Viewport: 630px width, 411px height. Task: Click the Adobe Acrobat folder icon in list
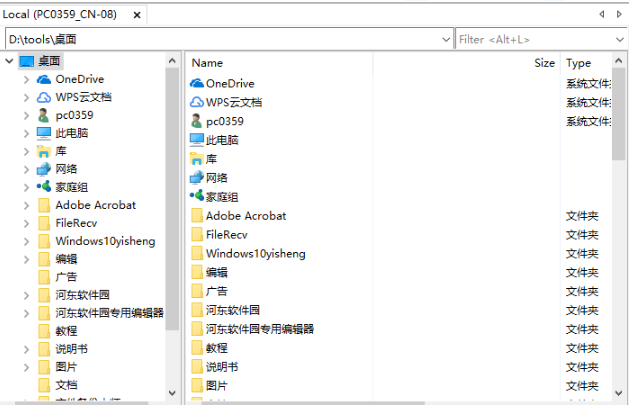[x=196, y=216]
